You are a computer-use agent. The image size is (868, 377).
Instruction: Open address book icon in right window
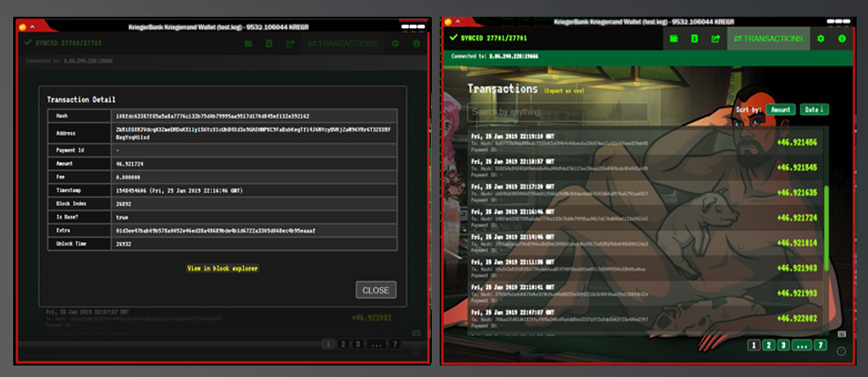(x=694, y=39)
